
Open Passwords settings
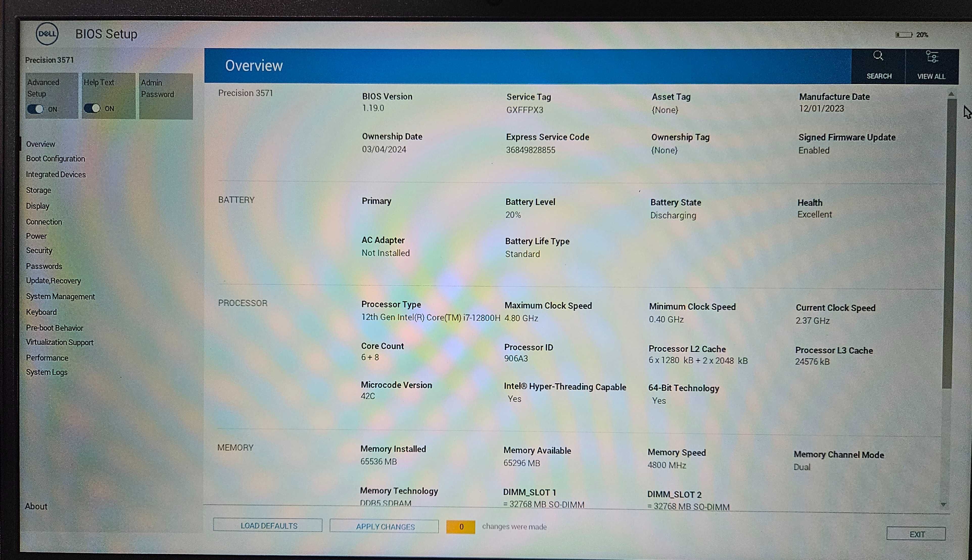44,266
